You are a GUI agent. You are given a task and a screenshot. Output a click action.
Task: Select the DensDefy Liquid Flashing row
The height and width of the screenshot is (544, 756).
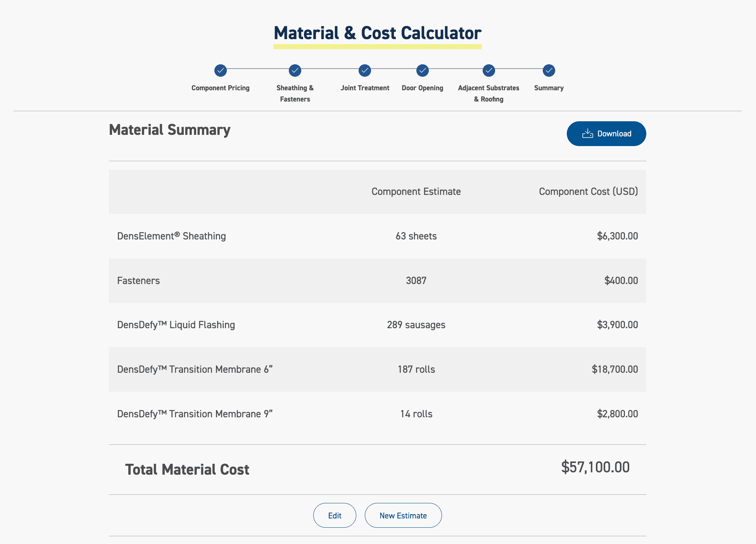click(x=378, y=325)
